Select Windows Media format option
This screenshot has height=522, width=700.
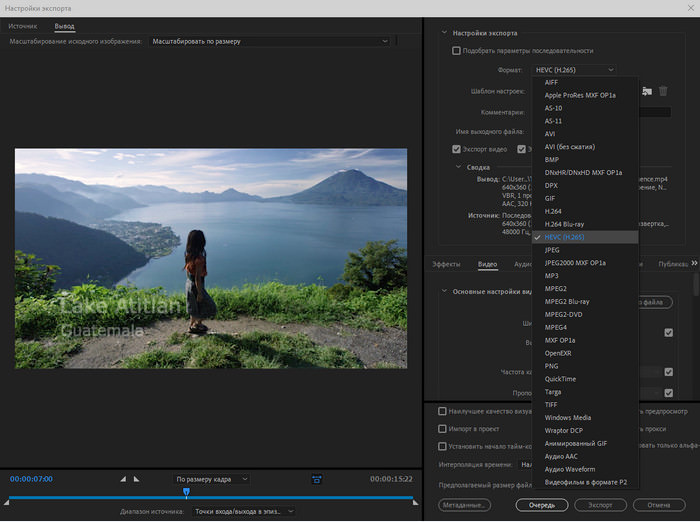coord(585,418)
